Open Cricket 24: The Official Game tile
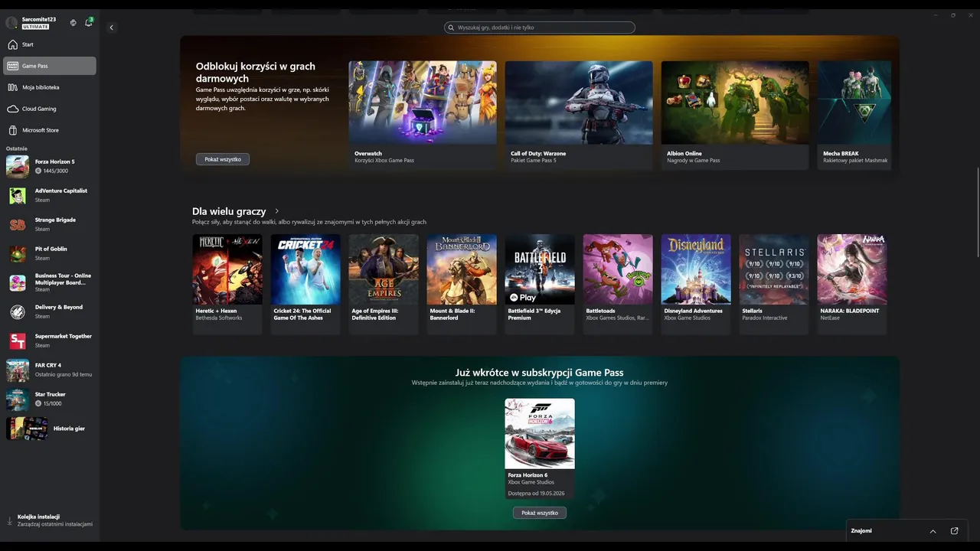 point(305,284)
